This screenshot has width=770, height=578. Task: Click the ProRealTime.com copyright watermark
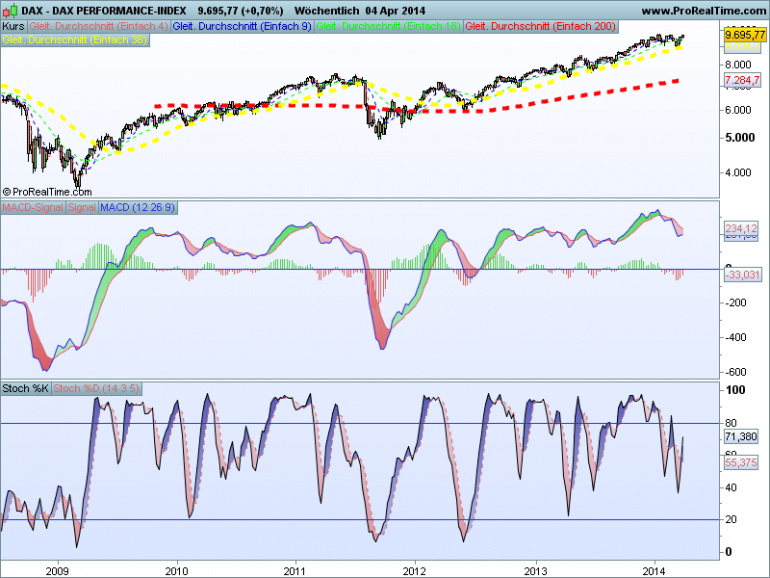click(x=47, y=192)
